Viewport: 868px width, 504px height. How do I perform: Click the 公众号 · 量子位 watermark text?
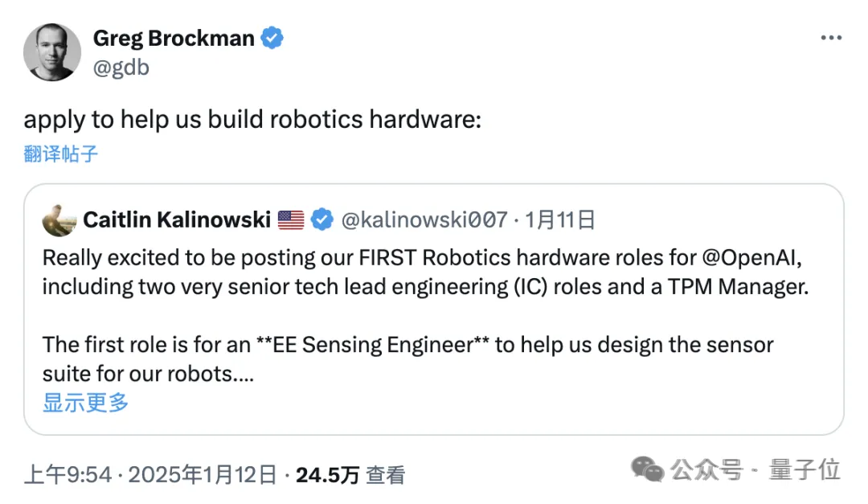click(x=756, y=469)
